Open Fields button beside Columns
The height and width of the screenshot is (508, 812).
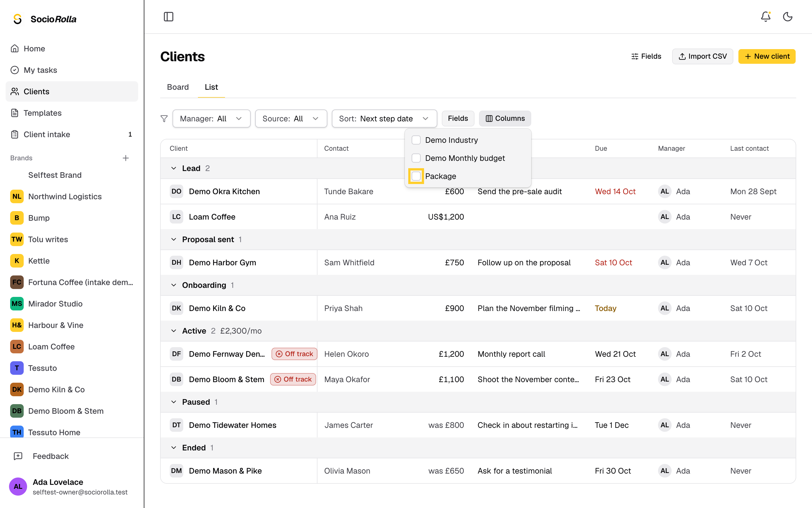(x=458, y=118)
